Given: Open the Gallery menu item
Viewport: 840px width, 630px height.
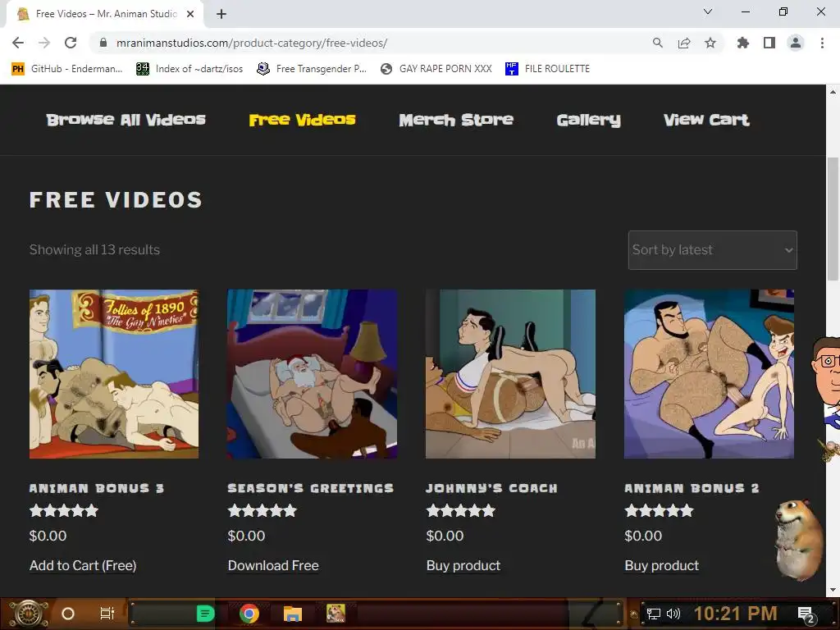Looking at the screenshot, I should 588,120.
